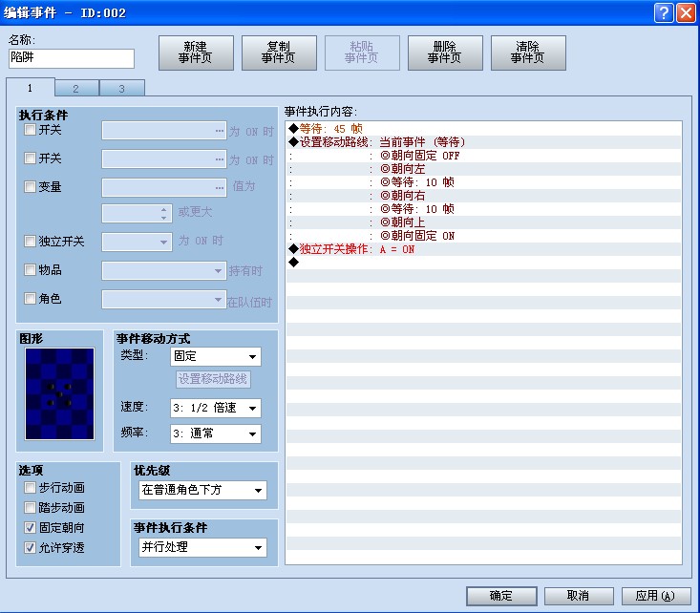Screen dimensions: 700x613
Task: Click the 确定 button
Action: click(x=501, y=596)
